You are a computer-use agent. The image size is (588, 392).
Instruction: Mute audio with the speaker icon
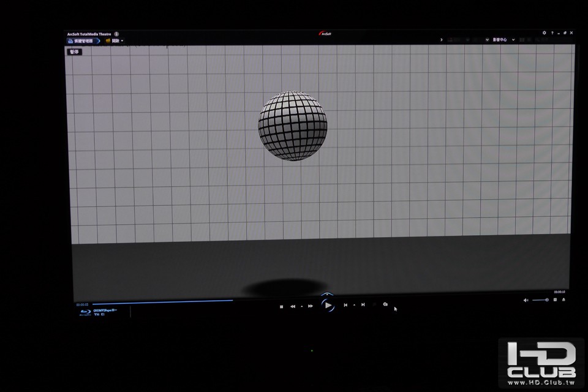click(x=526, y=300)
